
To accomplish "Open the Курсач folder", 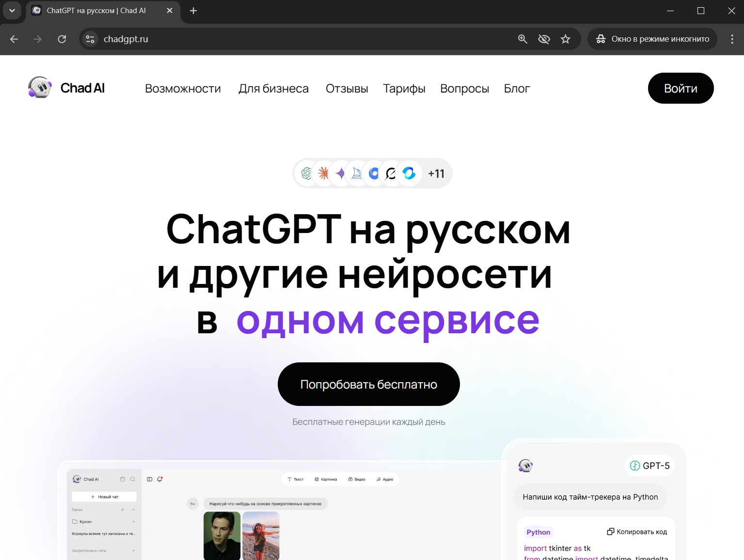I will click(82, 522).
